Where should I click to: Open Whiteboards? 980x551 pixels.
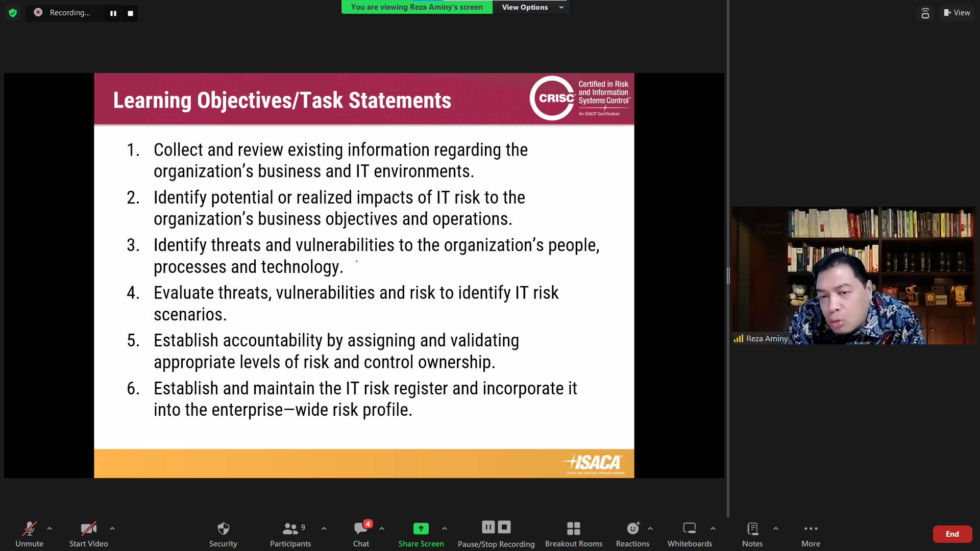click(x=690, y=529)
